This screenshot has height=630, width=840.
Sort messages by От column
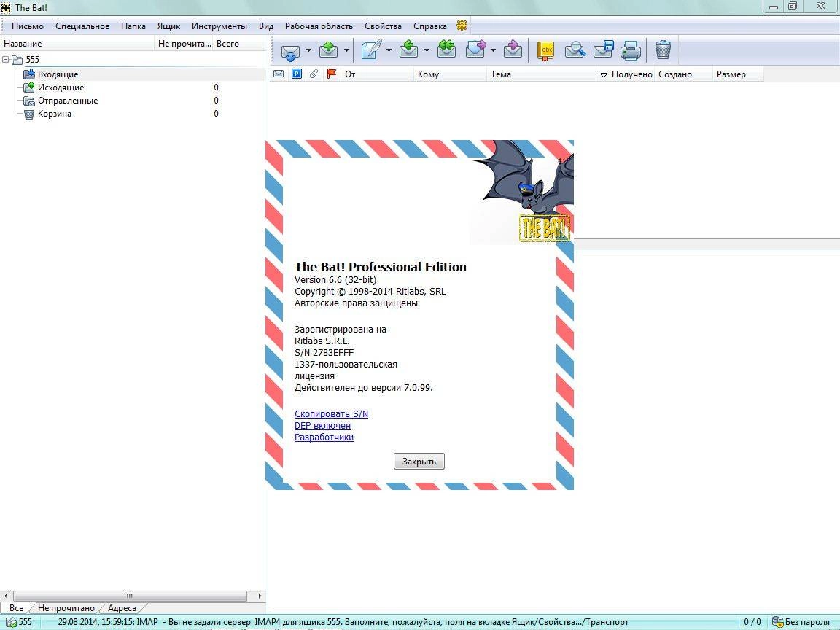(377, 74)
